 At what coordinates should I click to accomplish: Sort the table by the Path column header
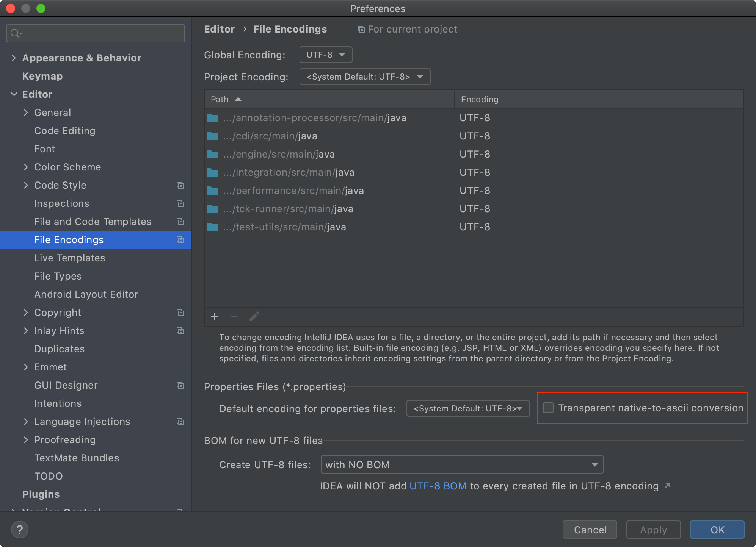pyautogui.click(x=220, y=99)
